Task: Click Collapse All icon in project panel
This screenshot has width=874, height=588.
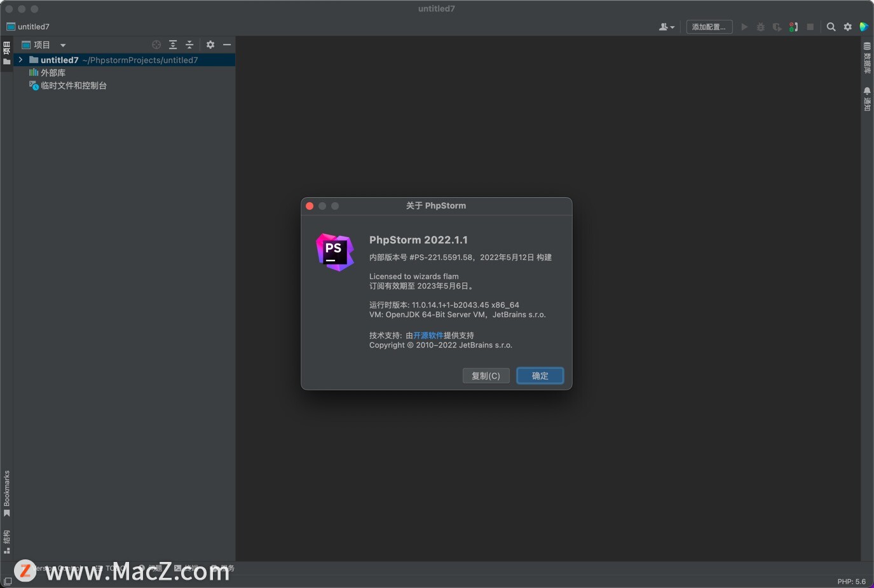Action: 189,44
